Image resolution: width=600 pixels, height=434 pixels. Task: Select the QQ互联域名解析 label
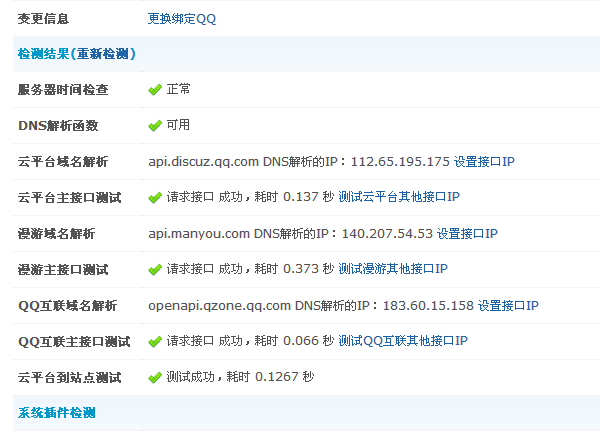pos(67,305)
